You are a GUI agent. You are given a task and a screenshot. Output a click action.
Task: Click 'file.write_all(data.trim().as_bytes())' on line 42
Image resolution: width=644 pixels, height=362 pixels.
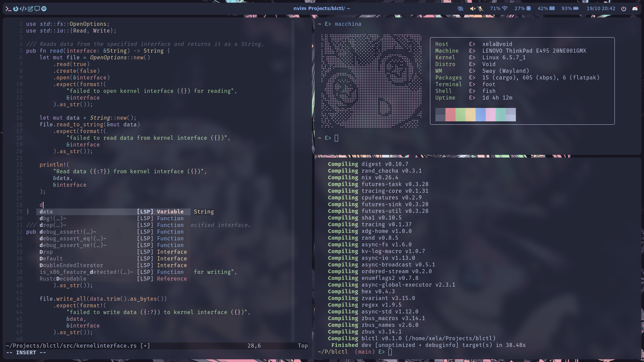click(x=103, y=299)
